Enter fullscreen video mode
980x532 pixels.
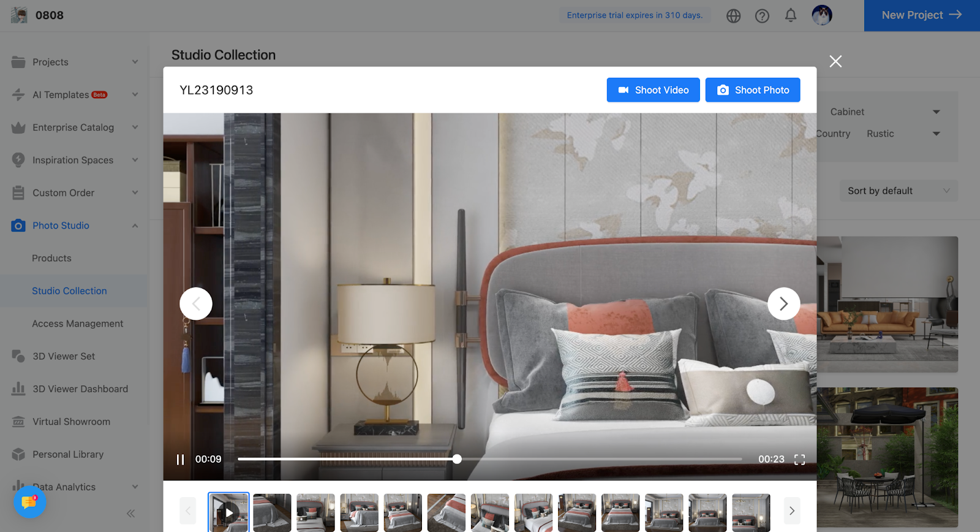[x=799, y=460]
